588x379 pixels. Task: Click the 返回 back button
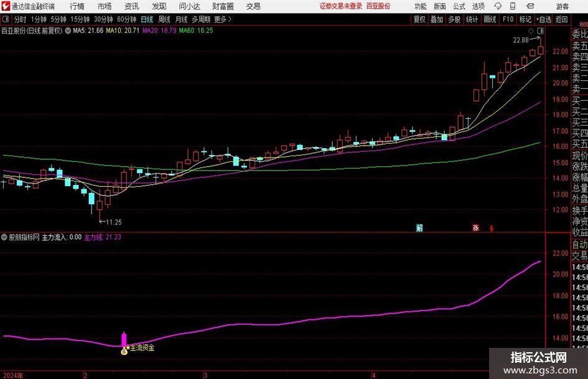561,19
